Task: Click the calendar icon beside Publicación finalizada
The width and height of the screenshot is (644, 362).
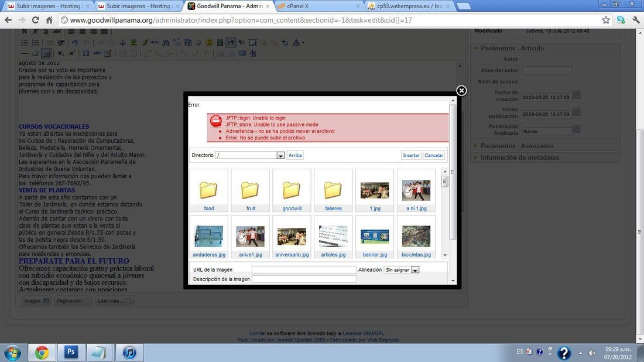Action: coord(577,129)
